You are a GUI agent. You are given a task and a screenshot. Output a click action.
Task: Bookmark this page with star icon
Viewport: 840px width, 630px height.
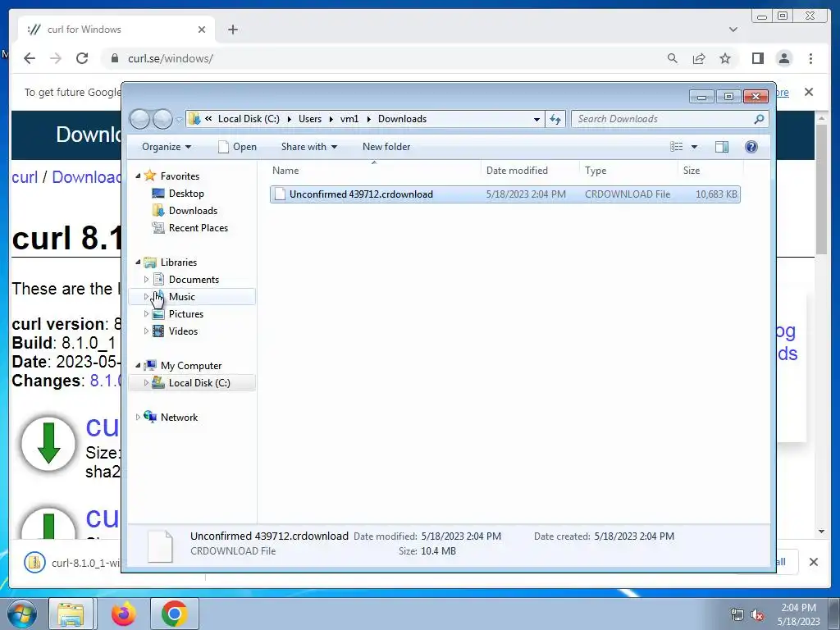pos(725,58)
